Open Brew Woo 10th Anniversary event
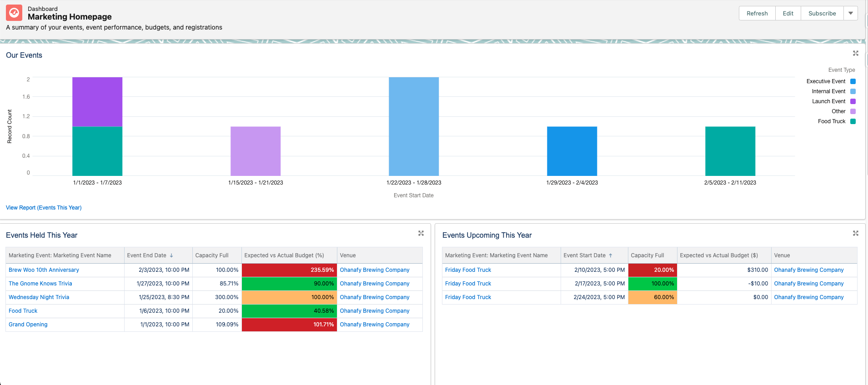The width and height of the screenshot is (868, 385). [44, 270]
